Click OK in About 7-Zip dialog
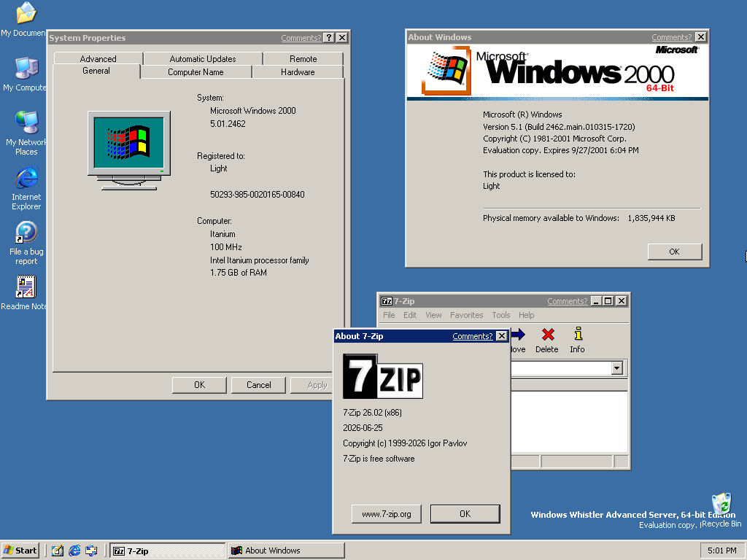747x560 pixels. point(465,514)
